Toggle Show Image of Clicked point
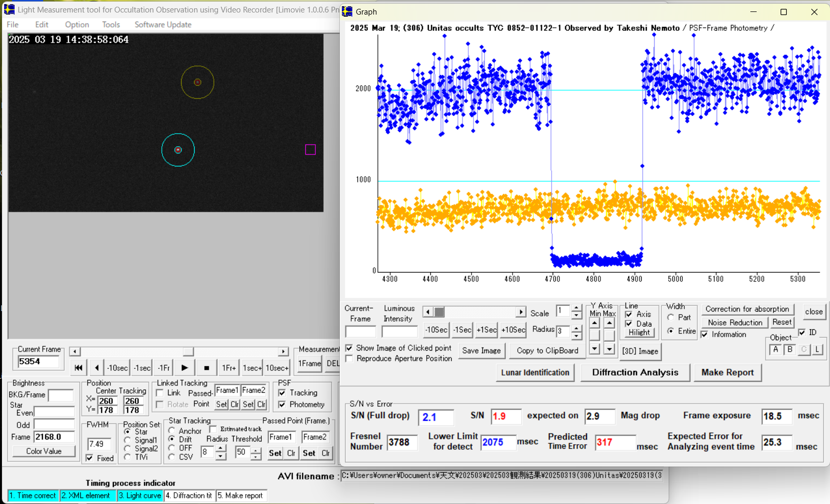This screenshot has height=504, width=830. (349, 348)
